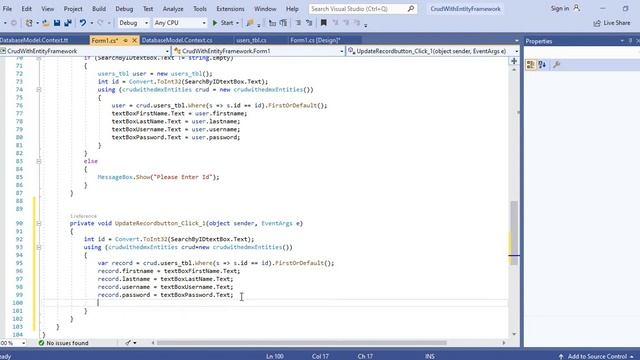Open the zoom percentage dropdown
This screenshot has width=640, height=360.
(23, 343)
